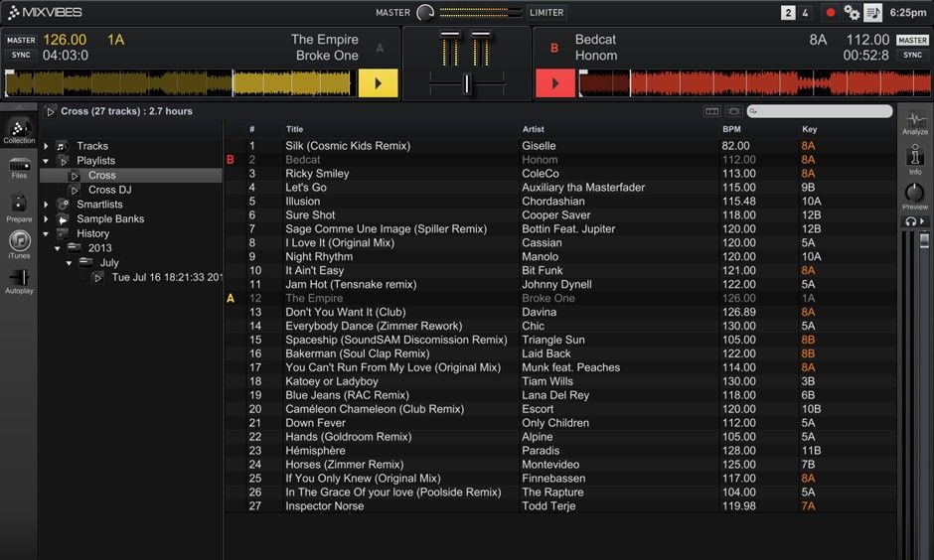Click the Prepare icon in sidebar
This screenshot has height=560, width=934.
(x=19, y=206)
